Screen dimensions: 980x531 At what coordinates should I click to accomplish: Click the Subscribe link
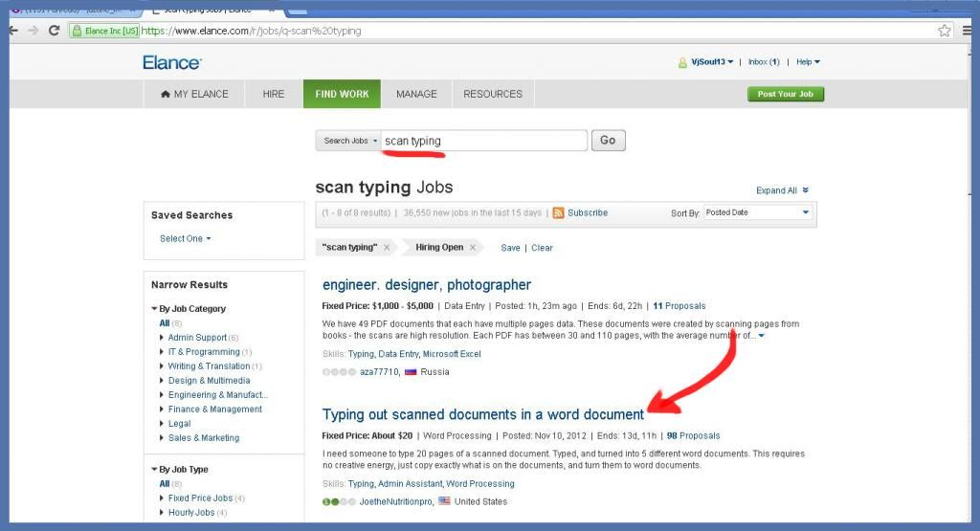588,213
